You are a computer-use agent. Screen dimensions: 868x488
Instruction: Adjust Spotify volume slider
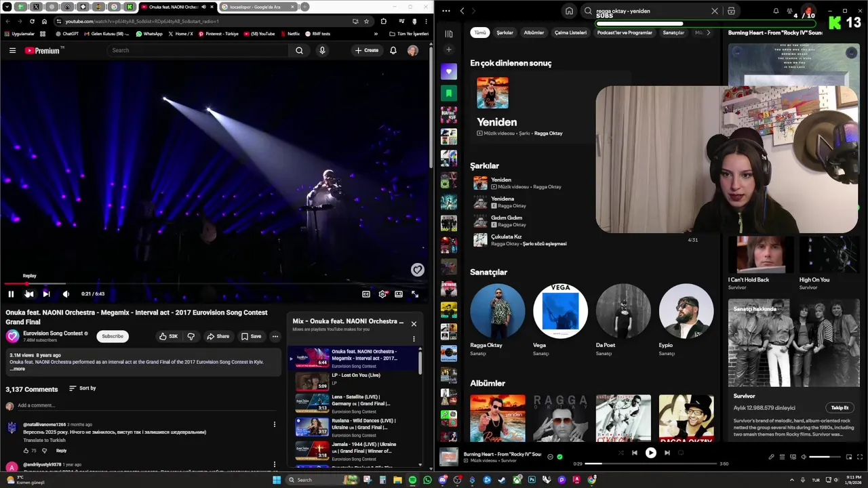(x=824, y=457)
